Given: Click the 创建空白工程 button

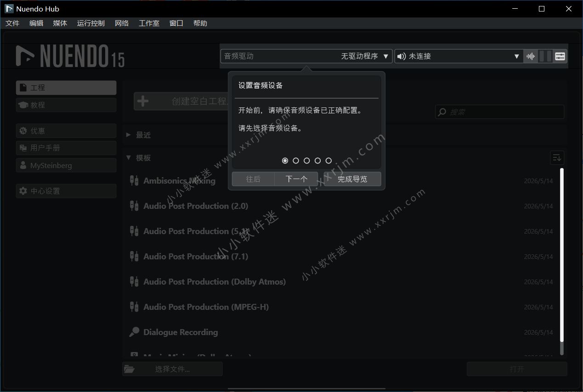Looking at the screenshot, I should click(181, 101).
